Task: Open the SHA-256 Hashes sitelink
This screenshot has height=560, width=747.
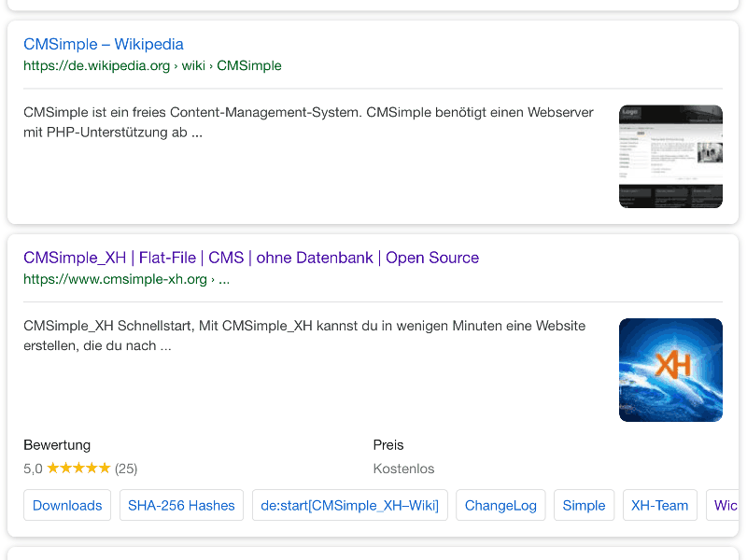Action: click(181, 505)
